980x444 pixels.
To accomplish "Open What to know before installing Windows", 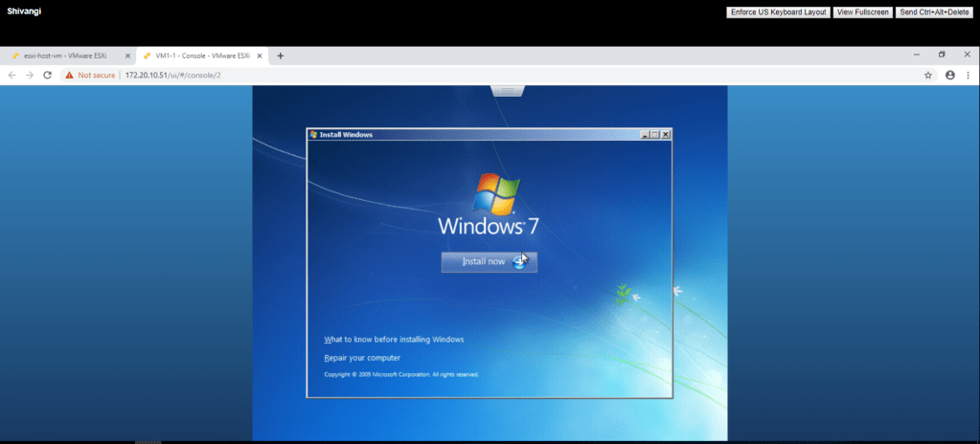I will [394, 340].
